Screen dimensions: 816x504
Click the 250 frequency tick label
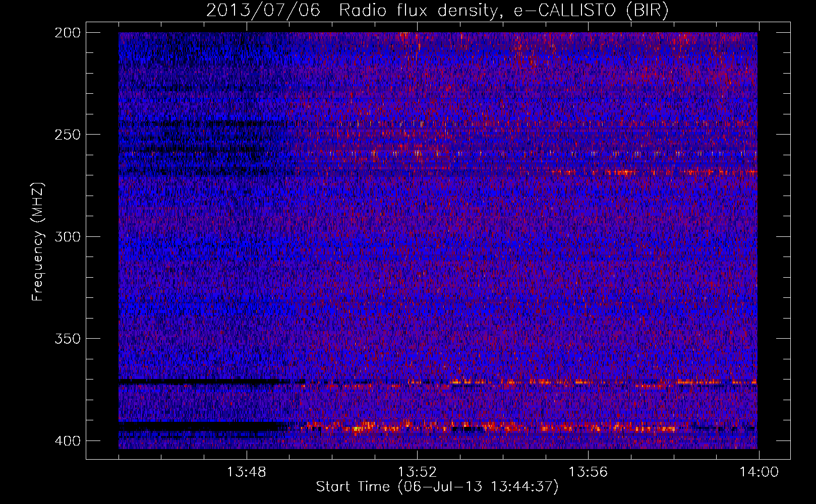tap(67, 135)
